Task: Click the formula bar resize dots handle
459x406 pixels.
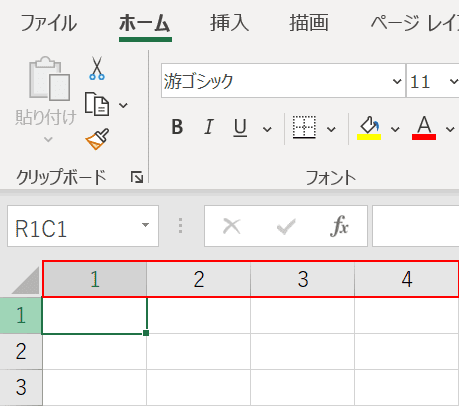Action: click(180, 226)
